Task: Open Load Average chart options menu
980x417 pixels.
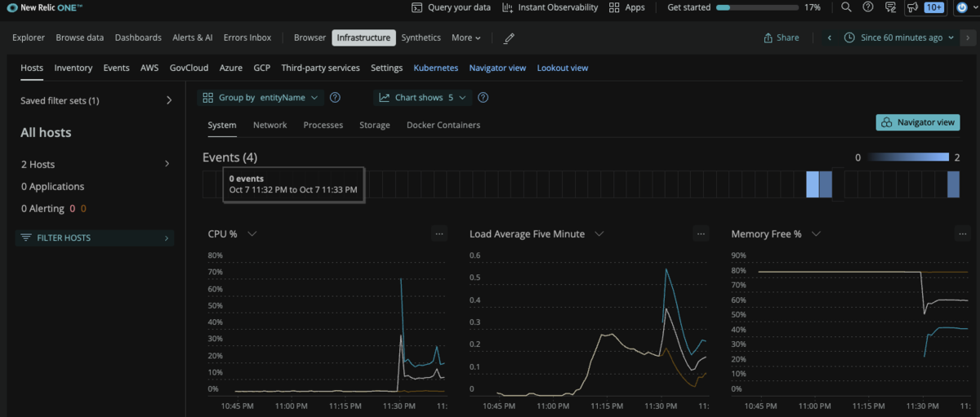Action: pos(701,233)
